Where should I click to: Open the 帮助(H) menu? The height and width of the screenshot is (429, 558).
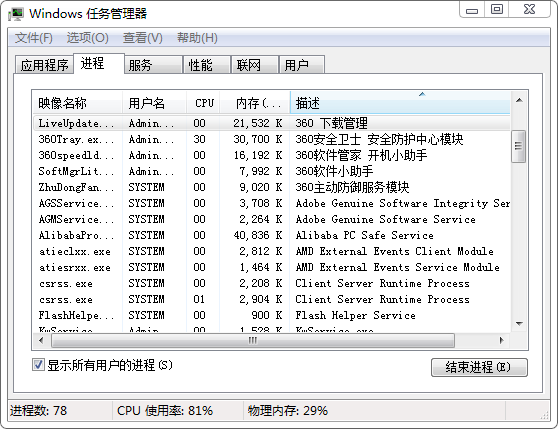coord(197,38)
